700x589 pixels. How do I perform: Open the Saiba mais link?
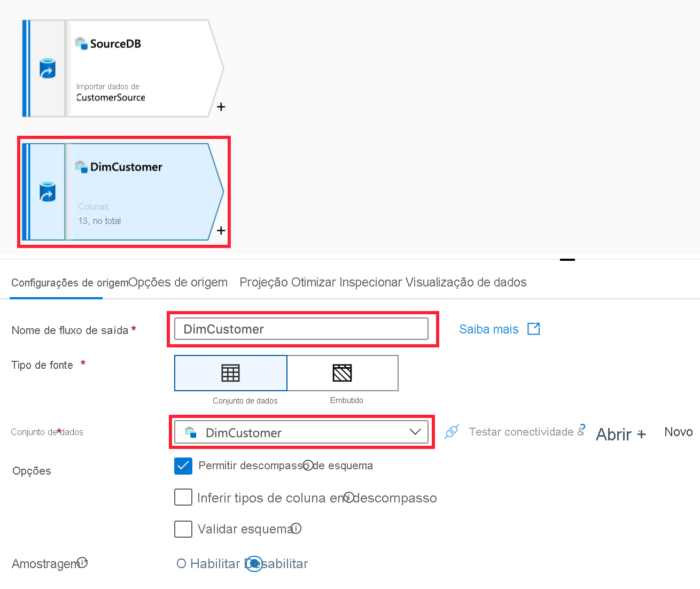[x=488, y=329]
